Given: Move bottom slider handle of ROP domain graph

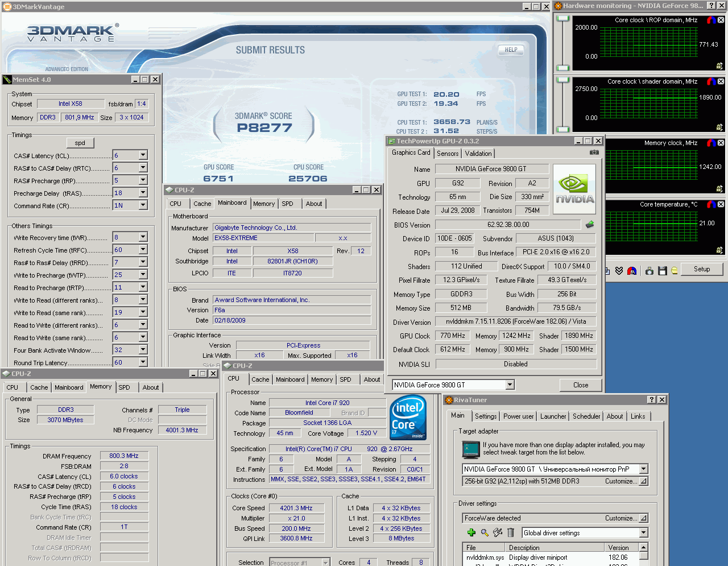Looking at the screenshot, I should point(563,68).
